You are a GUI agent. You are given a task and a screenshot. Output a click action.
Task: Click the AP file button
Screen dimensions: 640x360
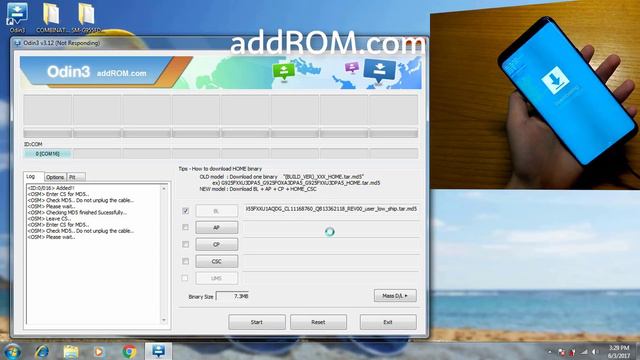coord(216,227)
